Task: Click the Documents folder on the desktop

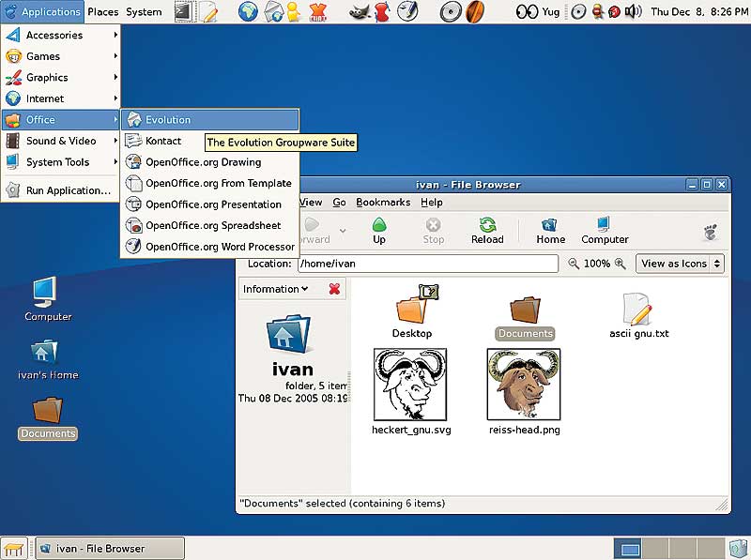Action: [48, 417]
